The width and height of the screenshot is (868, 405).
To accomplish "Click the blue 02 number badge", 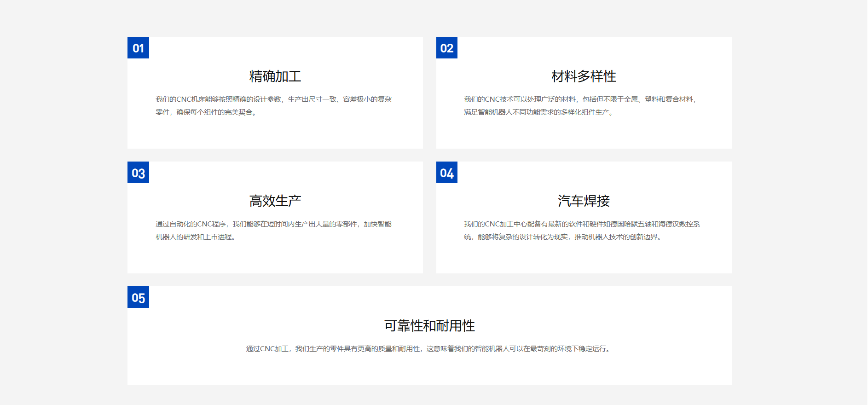I will (x=447, y=48).
